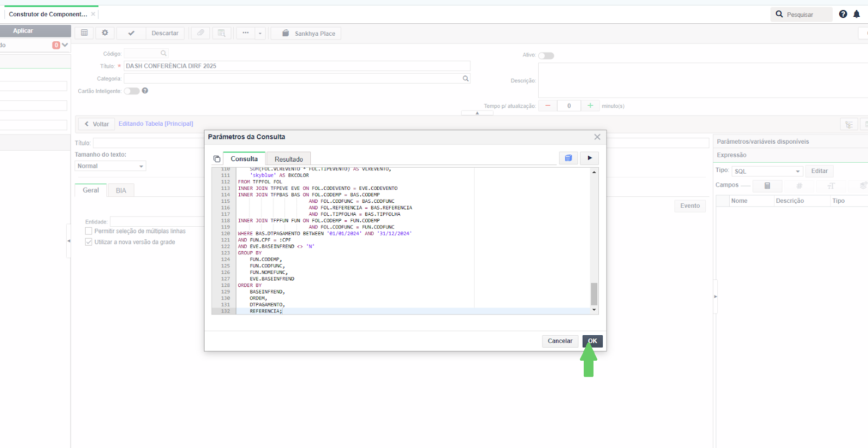Select the BIA tab
Screen dimensions: 868x448
tap(121, 190)
